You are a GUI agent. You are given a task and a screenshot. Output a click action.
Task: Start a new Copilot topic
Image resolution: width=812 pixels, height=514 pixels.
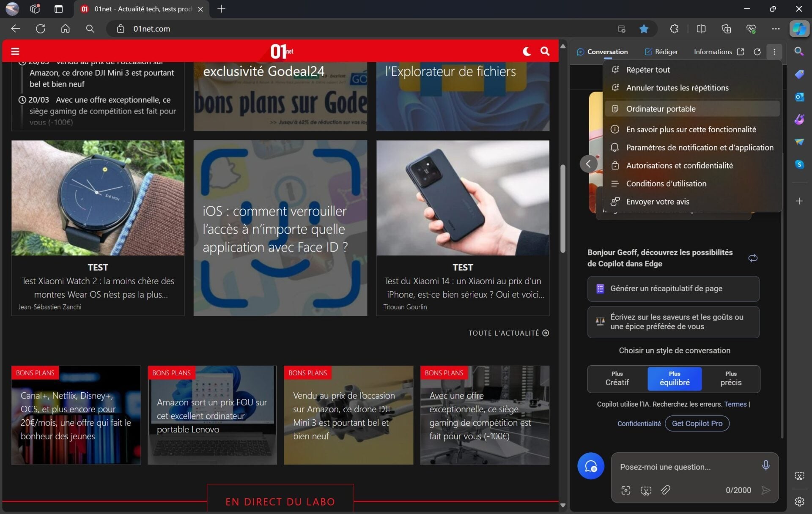(591, 466)
